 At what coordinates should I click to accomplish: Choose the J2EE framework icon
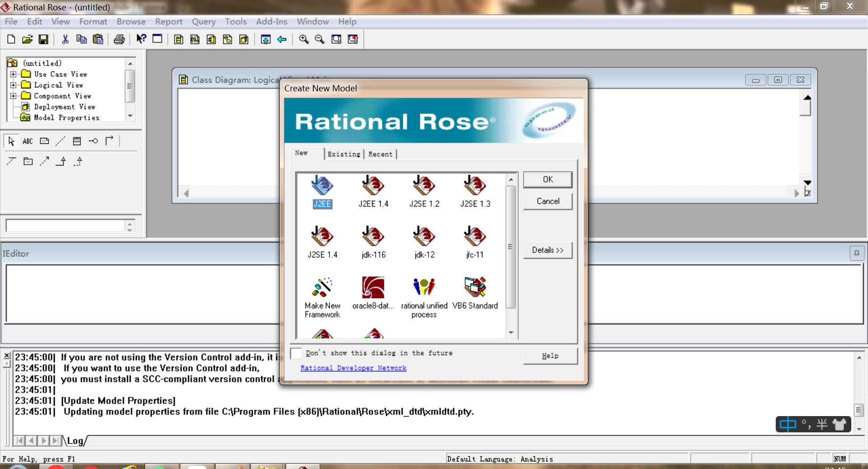tap(322, 192)
